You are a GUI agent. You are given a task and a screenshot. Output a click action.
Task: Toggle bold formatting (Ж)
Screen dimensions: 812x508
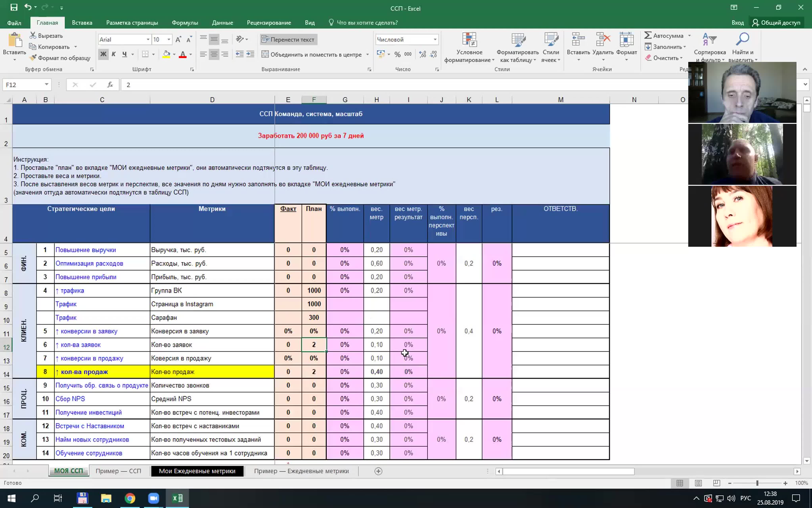point(103,54)
